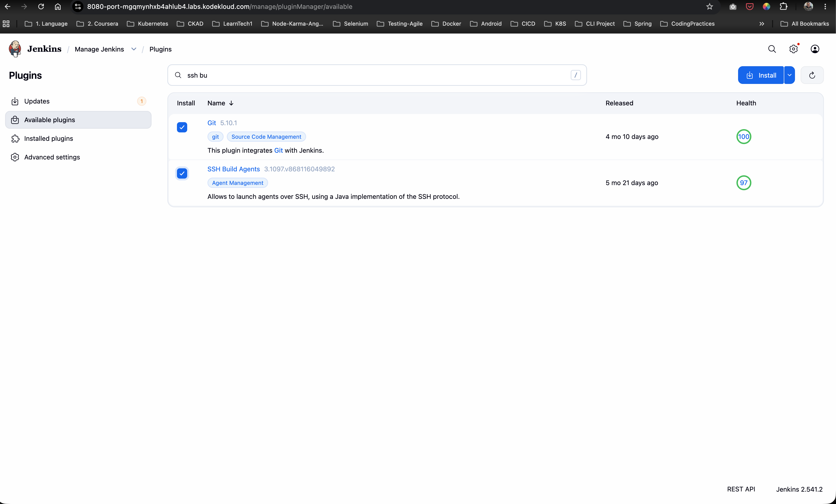Open the All Bookmarks folder
Screen dimensions: 836x504
click(x=805, y=24)
